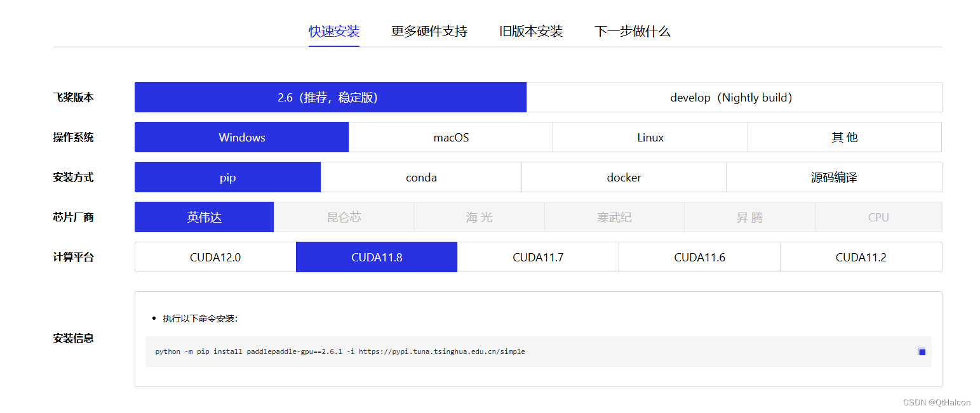The width and height of the screenshot is (980, 413).
Task: Click the CPU chip vendor option
Action: click(x=878, y=217)
